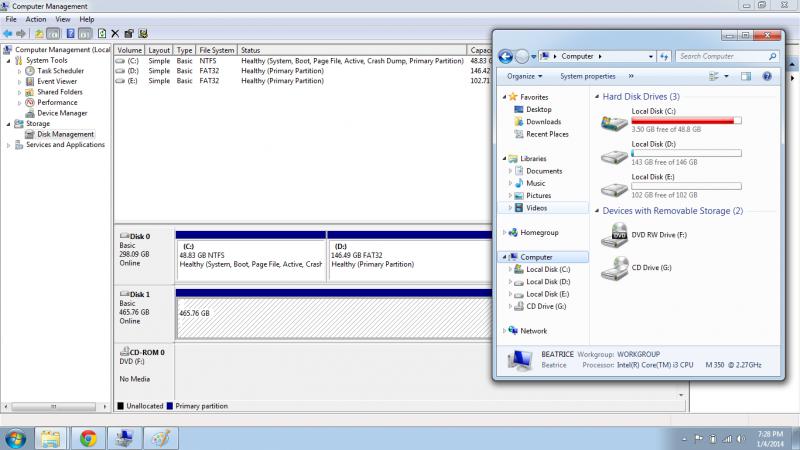This screenshot has width=800, height=450.
Task: Click the black X Delete toolbar icon
Action: [x=115, y=34]
